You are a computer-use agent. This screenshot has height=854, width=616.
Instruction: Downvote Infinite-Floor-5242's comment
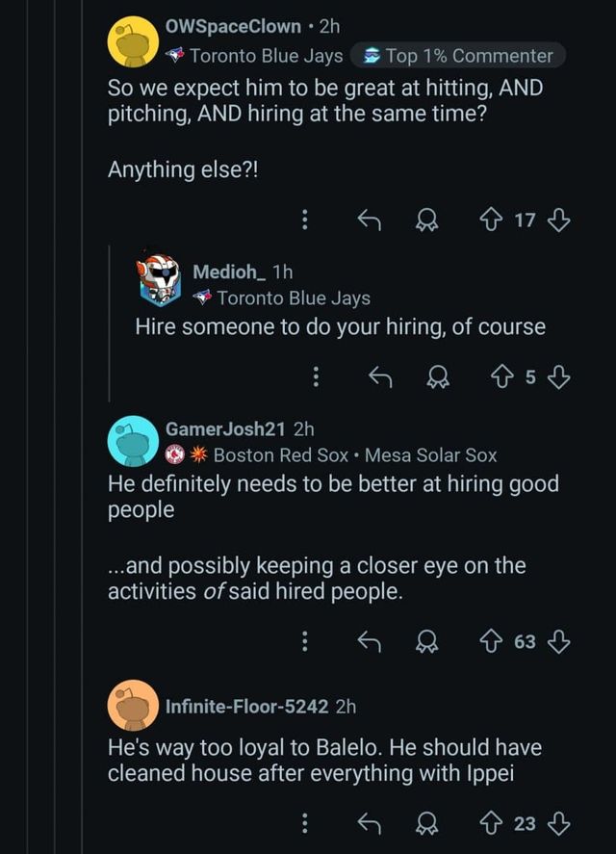pyautogui.click(x=558, y=823)
